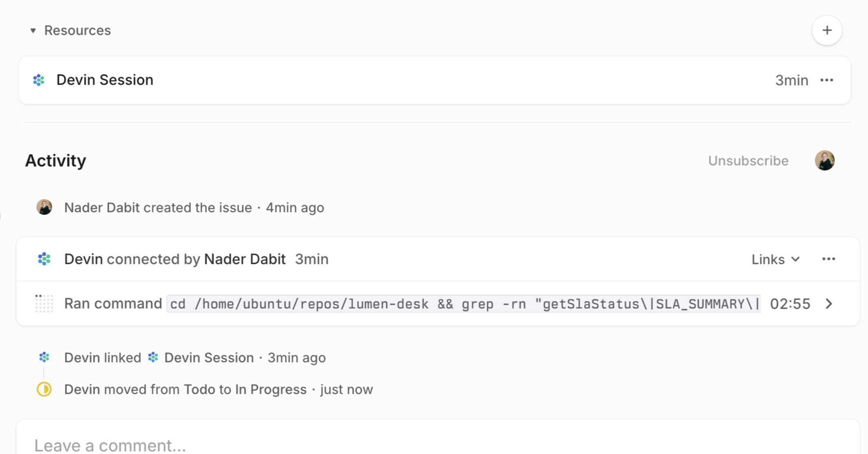The width and height of the screenshot is (868, 454).
Task: Click Unsubscribe from activity
Action: 748,161
